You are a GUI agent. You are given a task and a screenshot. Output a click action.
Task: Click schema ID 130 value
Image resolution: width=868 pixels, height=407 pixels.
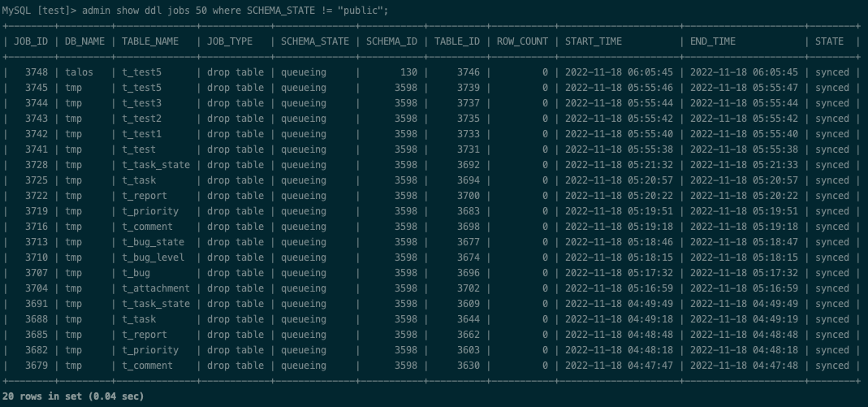(x=408, y=72)
